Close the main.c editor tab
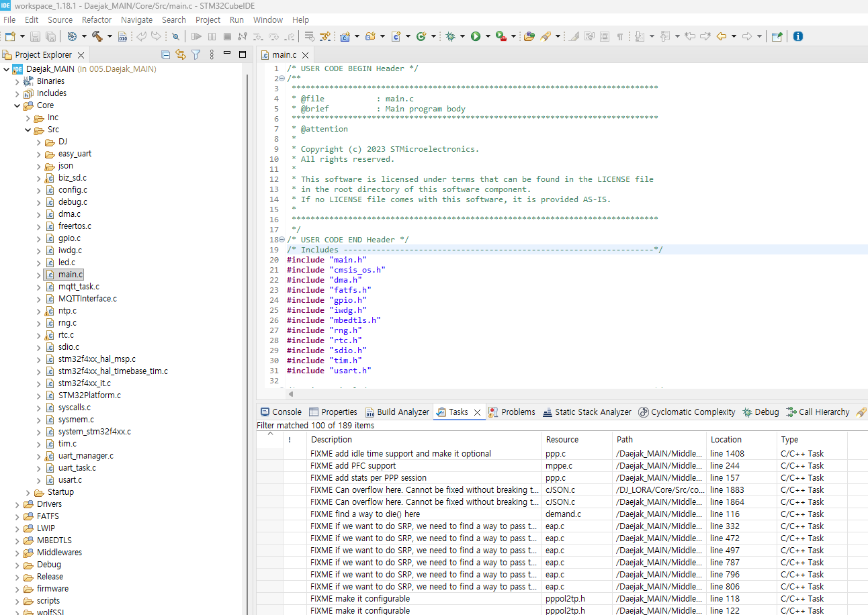The image size is (868, 615). coord(306,55)
